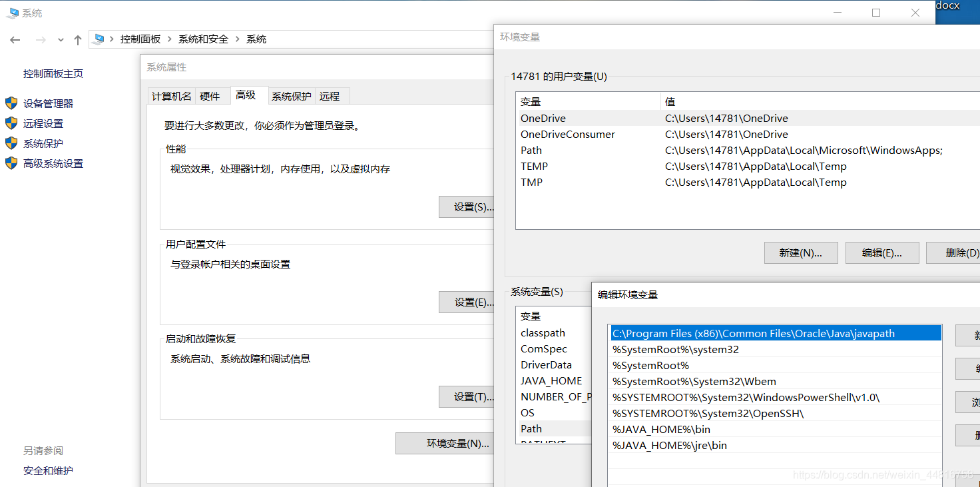Open 设备管理器 link
The image size is (980, 487).
coord(48,103)
